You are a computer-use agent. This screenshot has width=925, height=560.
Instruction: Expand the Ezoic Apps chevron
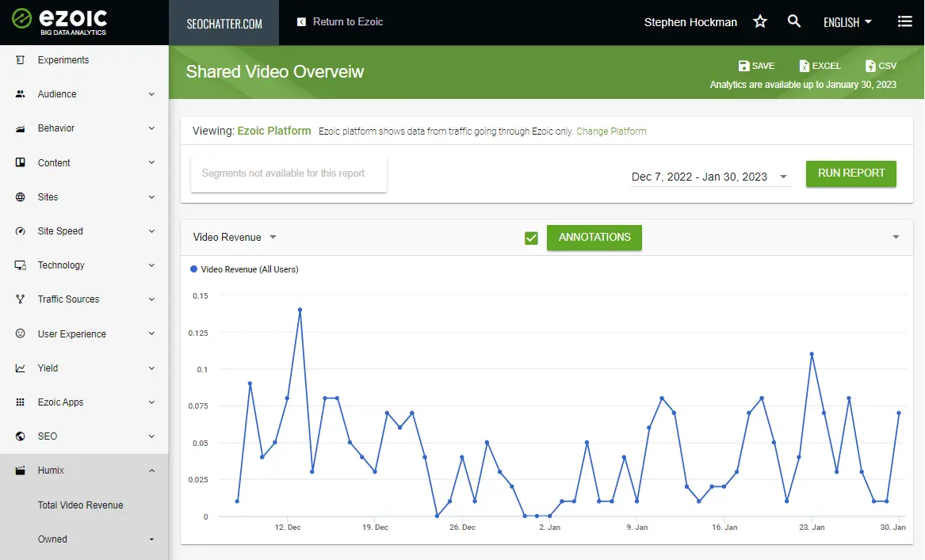151,402
